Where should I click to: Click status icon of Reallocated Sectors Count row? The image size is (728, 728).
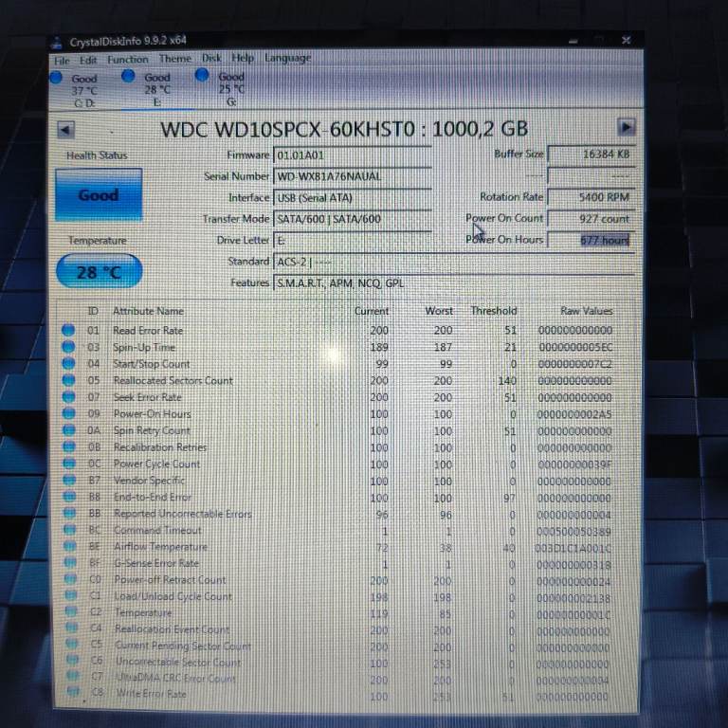[68, 380]
